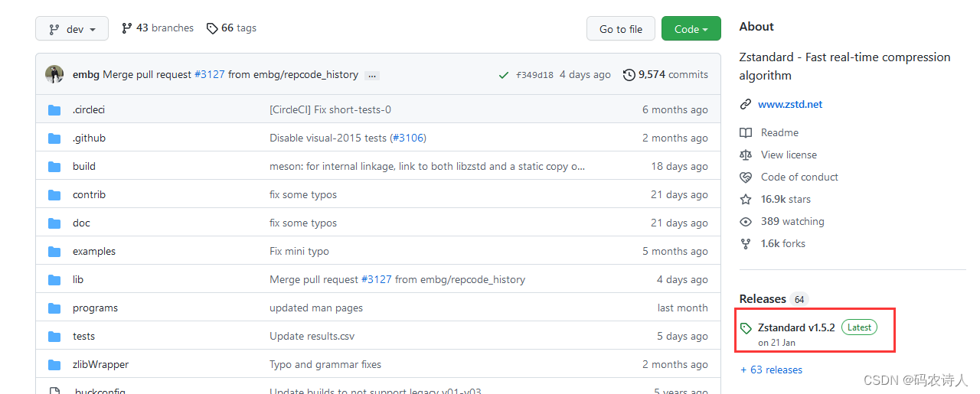Click the build folder icon
This screenshot has height=394, width=980.
point(54,167)
